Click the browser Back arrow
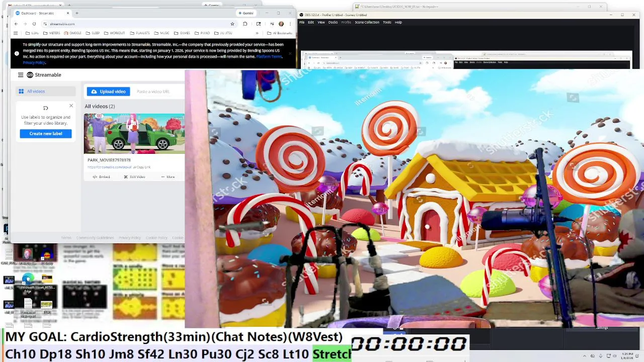 click(16, 24)
